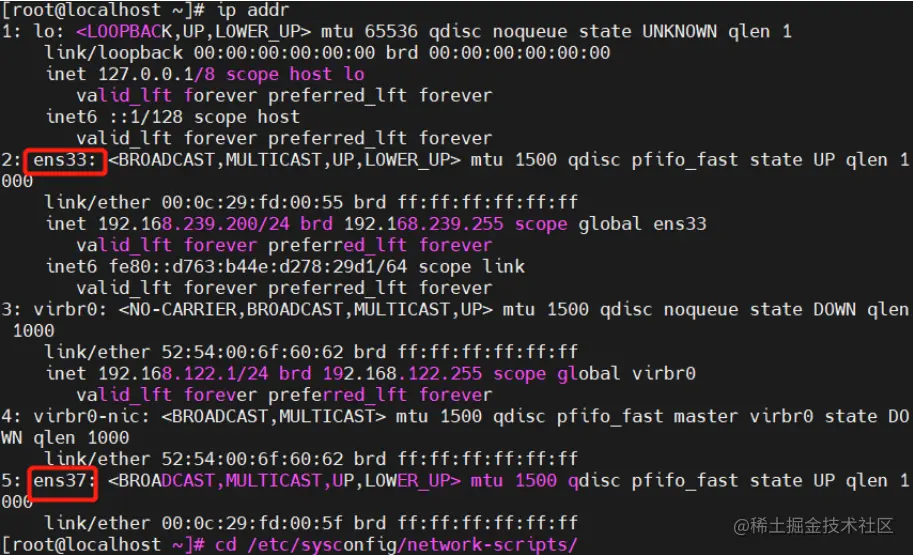This screenshot has width=913, height=555.
Task: Click the MAC address 00:0c:29:fd:00:55
Action: (252, 203)
